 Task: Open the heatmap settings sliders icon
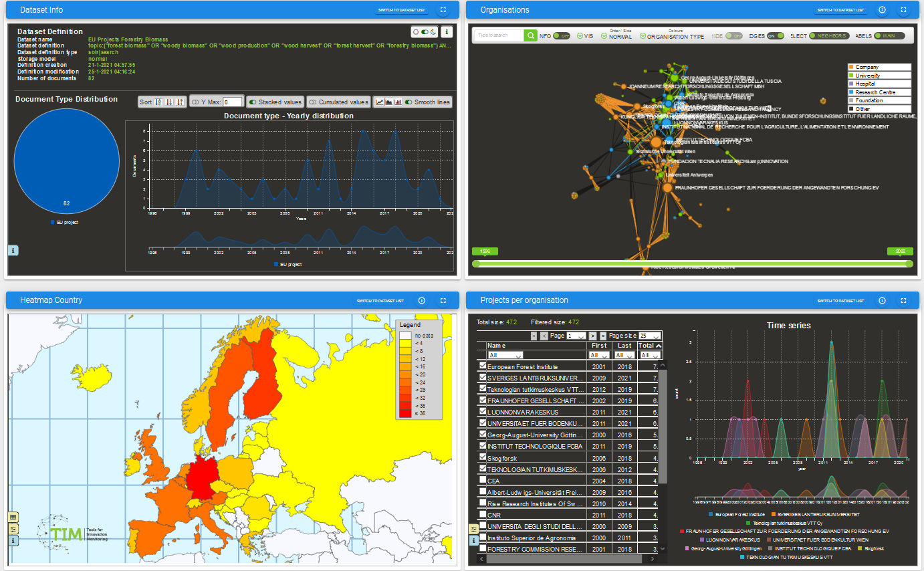13,528
